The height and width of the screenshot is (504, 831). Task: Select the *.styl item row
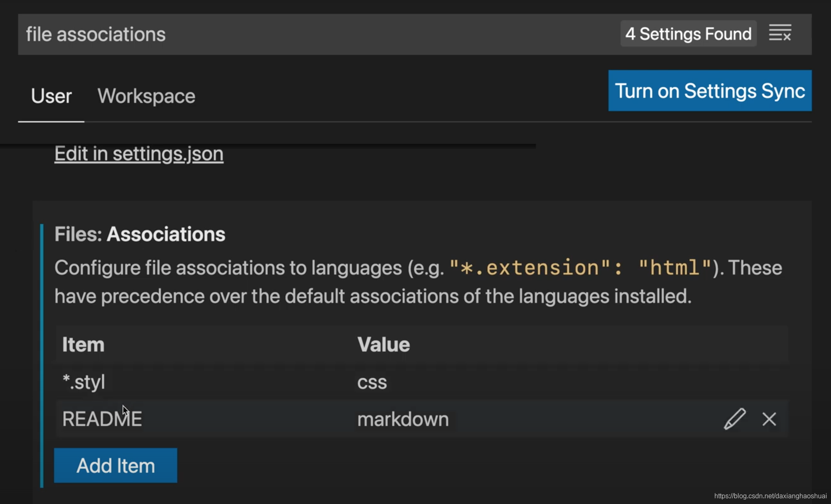421,382
